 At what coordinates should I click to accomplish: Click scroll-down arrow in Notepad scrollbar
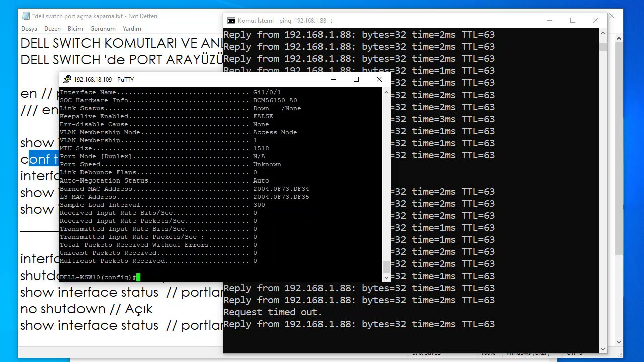click(619, 342)
